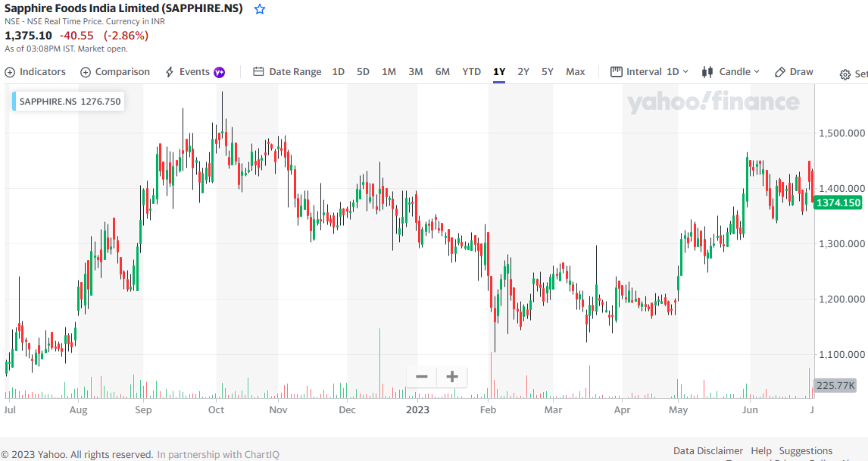This screenshot has height=461, width=868.
Task: Click the candlestick icon beside Candle
Action: (707, 72)
